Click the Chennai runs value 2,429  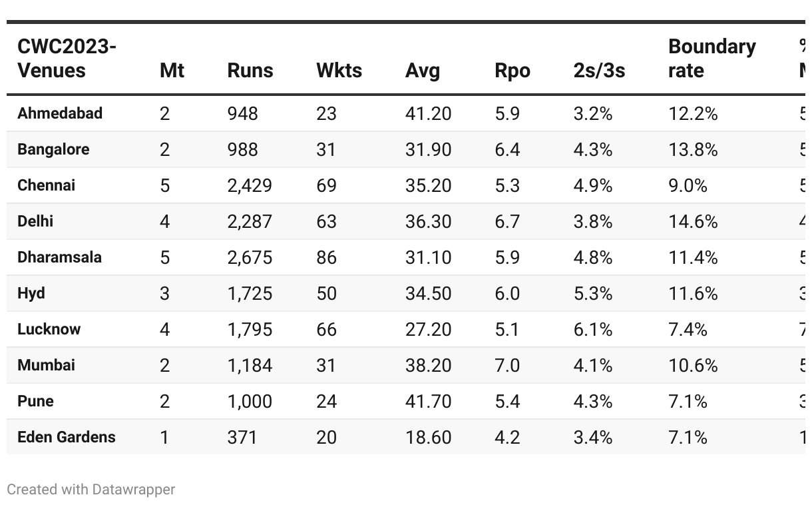click(x=250, y=185)
